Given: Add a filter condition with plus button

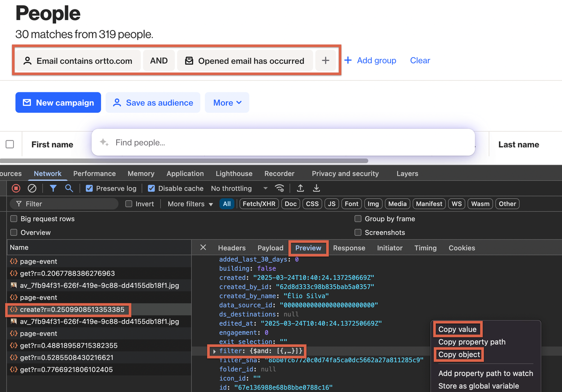Looking at the screenshot, I should click(326, 60).
